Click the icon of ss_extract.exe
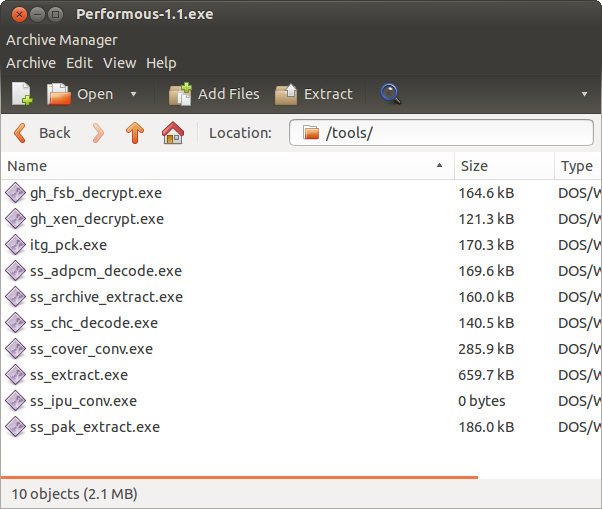 pyautogui.click(x=15, y=375)
